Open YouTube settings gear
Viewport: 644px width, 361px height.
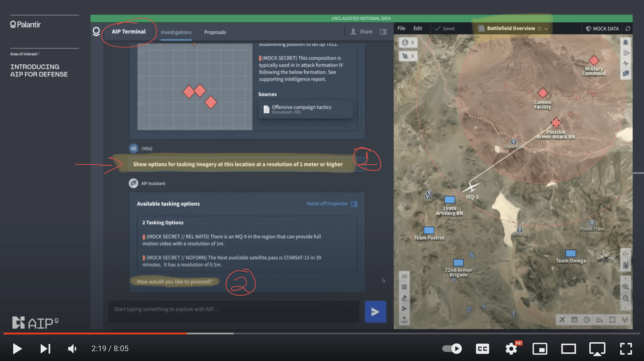(511, 348)
